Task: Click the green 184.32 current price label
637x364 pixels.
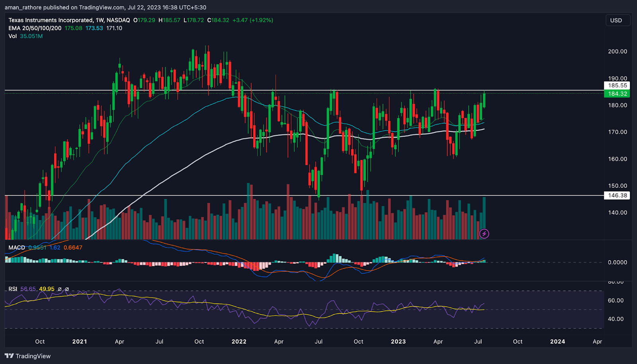Action: 617,94
